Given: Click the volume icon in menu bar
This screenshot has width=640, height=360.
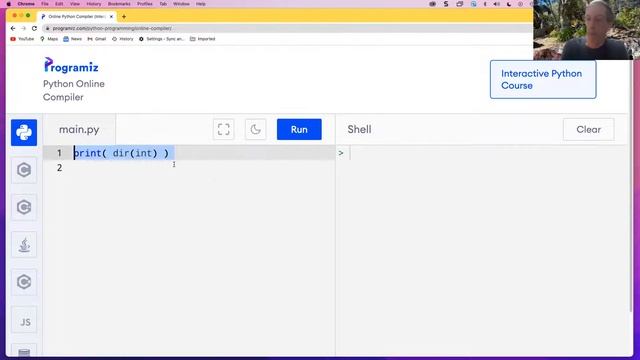Looking at the screenshot, I should pos(497,4).
